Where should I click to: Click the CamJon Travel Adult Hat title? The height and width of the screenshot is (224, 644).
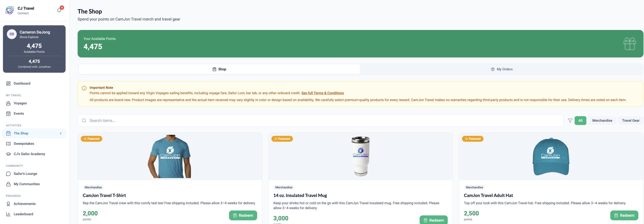click(x=488, y=196)
